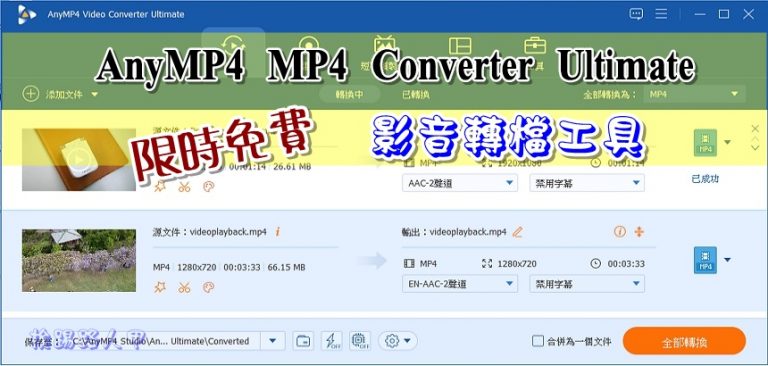Show source file info orange i icon

[x=278, y=232]
